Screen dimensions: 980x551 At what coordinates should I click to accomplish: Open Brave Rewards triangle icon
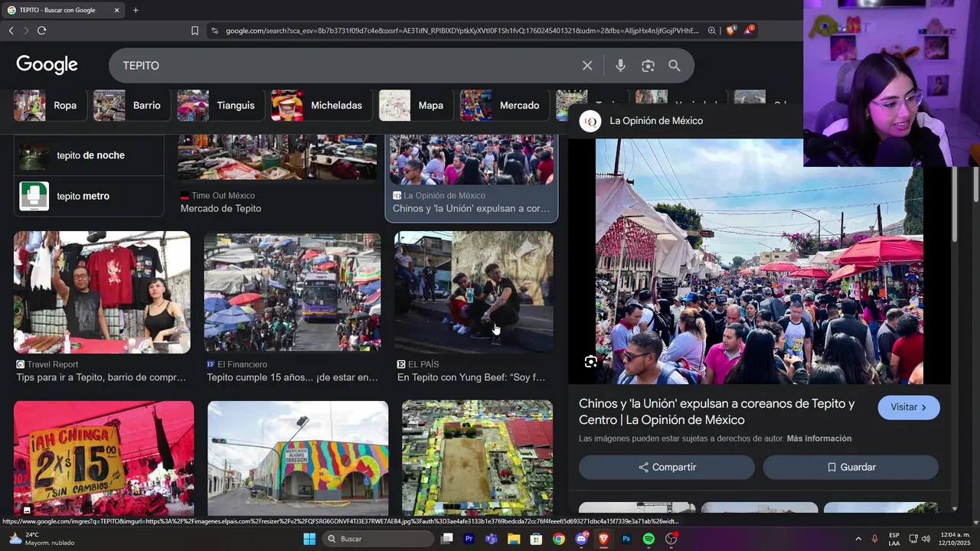point(749,31)
